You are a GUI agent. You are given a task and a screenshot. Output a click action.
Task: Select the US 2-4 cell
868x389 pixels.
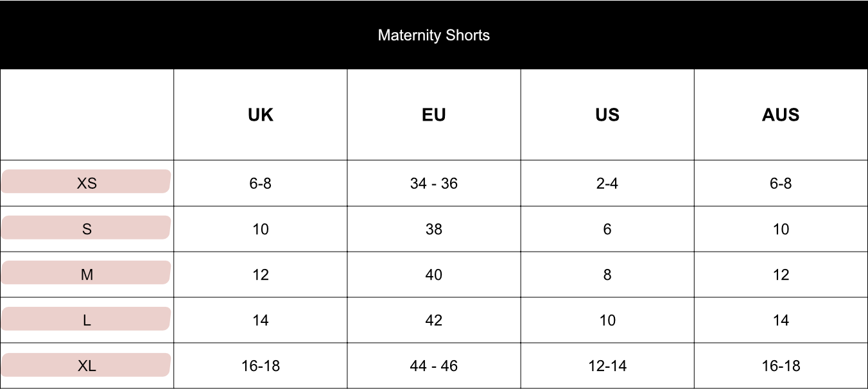click(607, 184)
